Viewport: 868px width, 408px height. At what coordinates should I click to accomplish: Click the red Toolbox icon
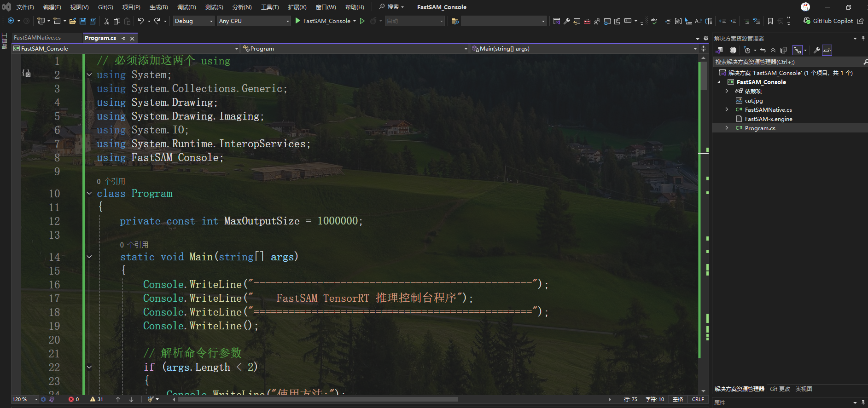587,21
